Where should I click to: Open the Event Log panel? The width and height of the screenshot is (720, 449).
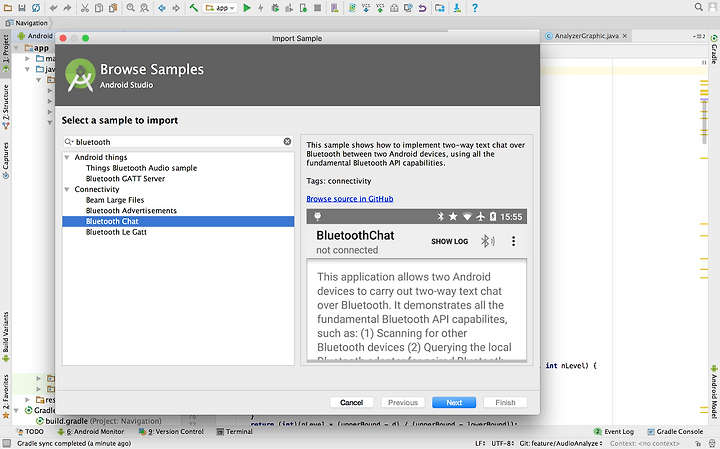pos(613,432)
